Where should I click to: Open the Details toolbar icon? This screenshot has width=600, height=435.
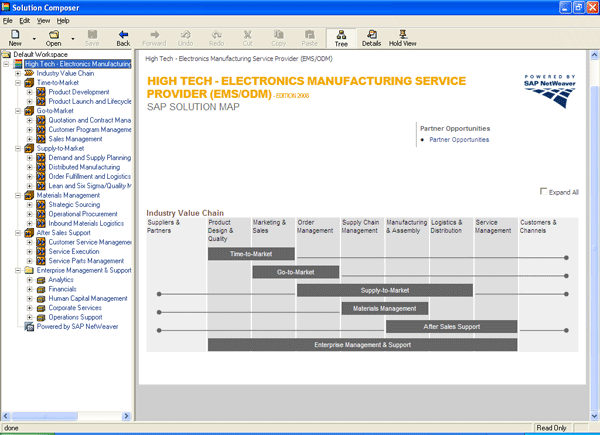click(371, 35)
